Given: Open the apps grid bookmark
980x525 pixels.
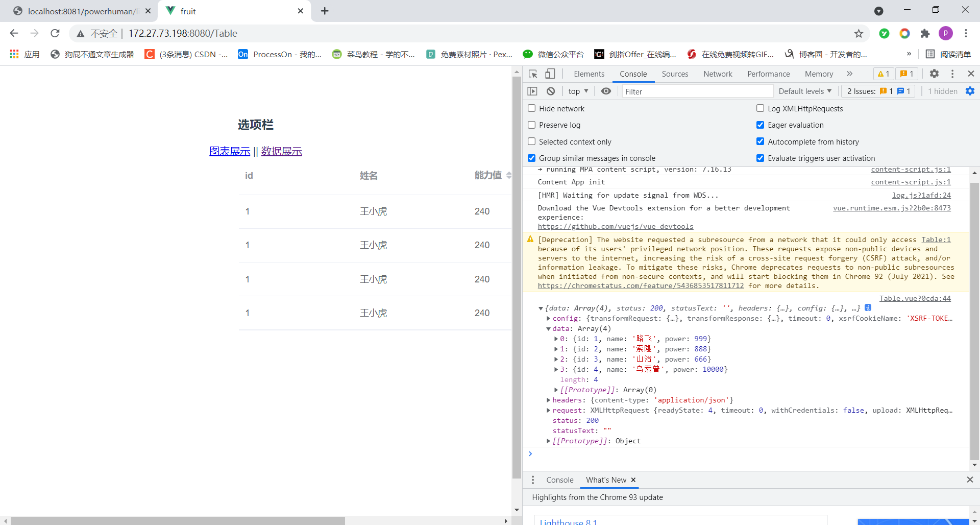Looking at the screenshot, I should click(24, 54).
